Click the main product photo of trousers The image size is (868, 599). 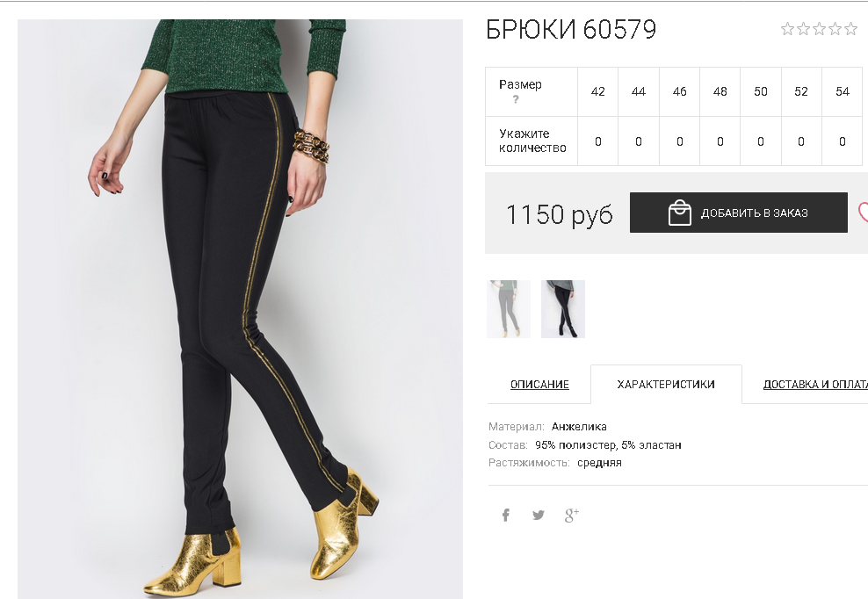(240, 309)
